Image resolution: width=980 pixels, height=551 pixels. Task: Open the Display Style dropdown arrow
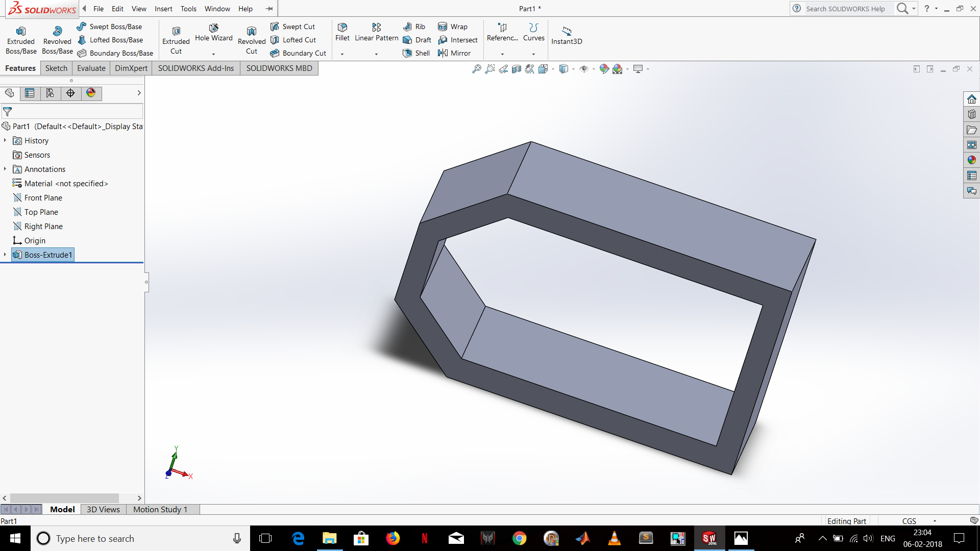574,68
